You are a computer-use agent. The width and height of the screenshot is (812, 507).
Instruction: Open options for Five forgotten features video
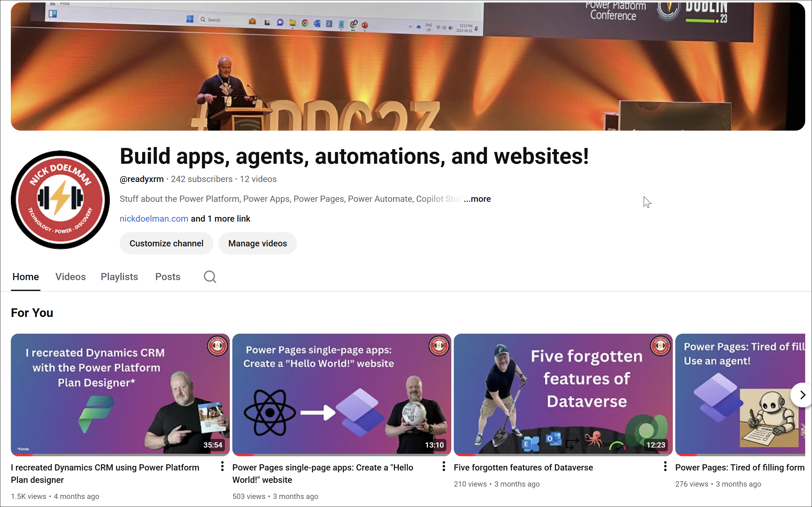point(665,466)
